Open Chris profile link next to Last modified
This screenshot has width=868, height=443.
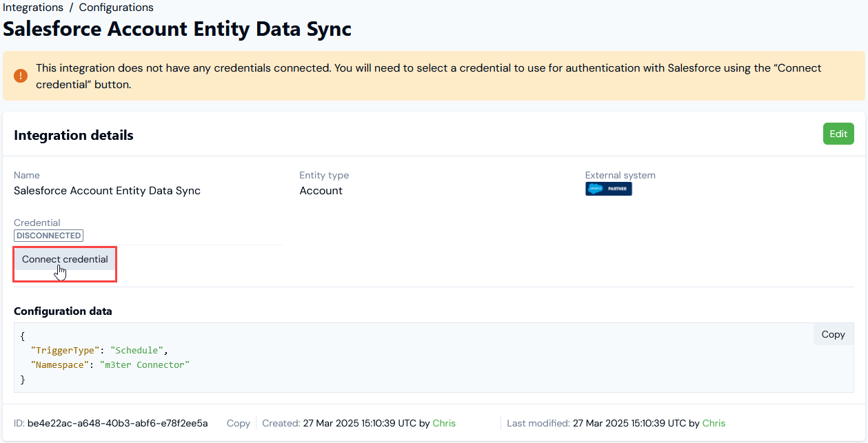tap(714, 423)
